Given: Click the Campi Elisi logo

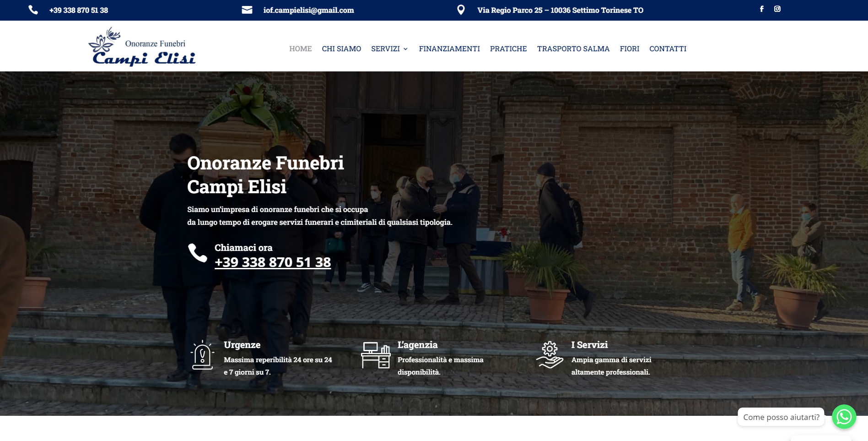Looking at the screenshot, I should coord(142,47).
